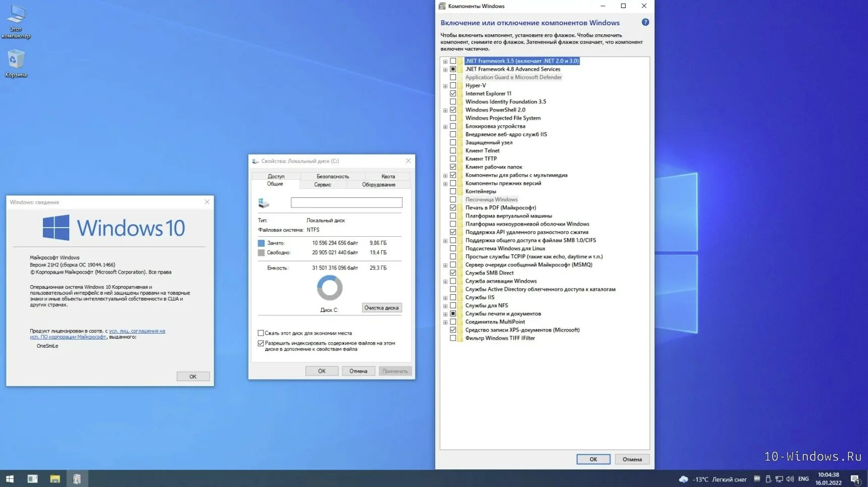Click the folder icon beside Служба SMB Direct
The height and width of the screenshot is (487, 868).
460,273
